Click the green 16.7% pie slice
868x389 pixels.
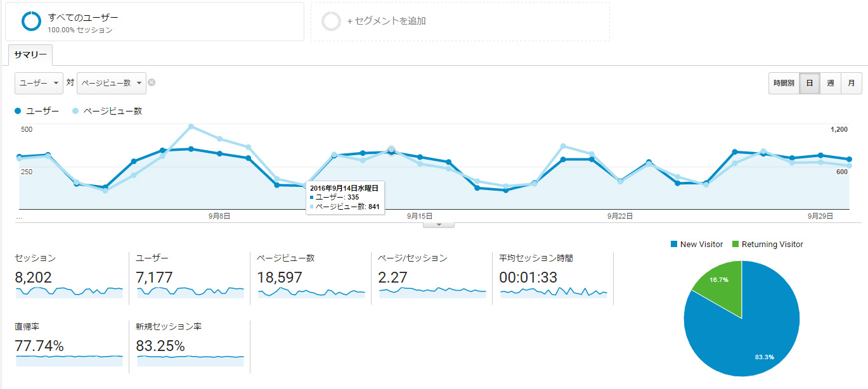pos(722,283)
